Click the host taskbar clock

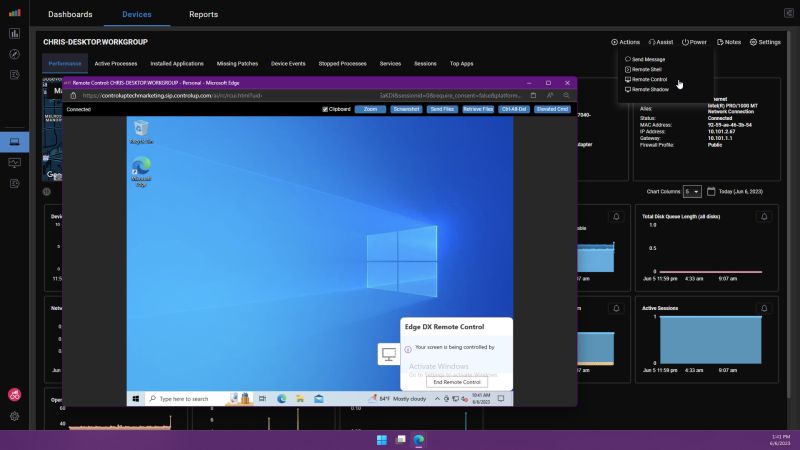(x=780, y=440)
